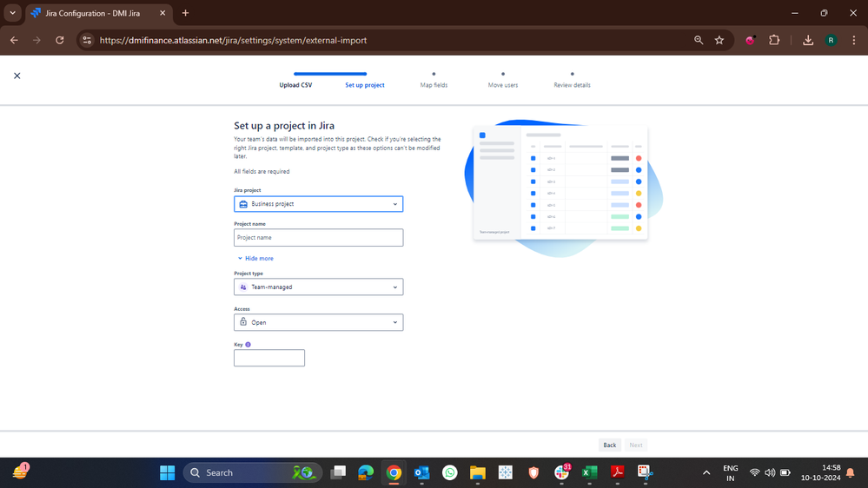This screenshot has width=868, height=488.
Task: Reload the current page
Action: click(60, 41)
